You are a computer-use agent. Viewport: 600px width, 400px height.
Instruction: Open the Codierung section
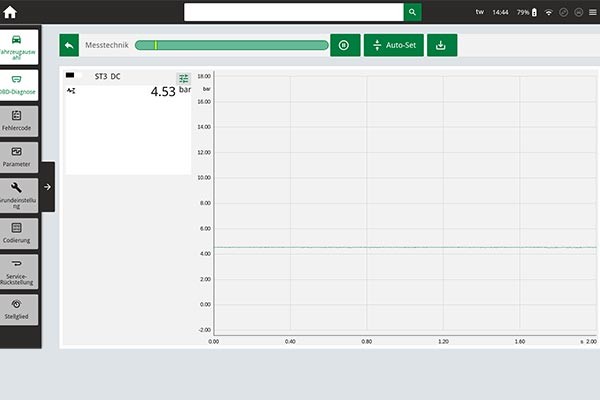pos(18,233)
